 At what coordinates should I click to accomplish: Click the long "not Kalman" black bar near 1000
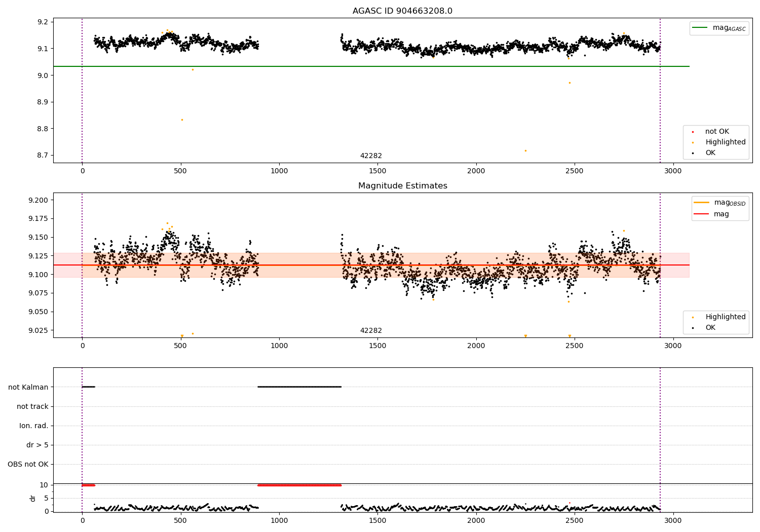[x=299, y=387]
